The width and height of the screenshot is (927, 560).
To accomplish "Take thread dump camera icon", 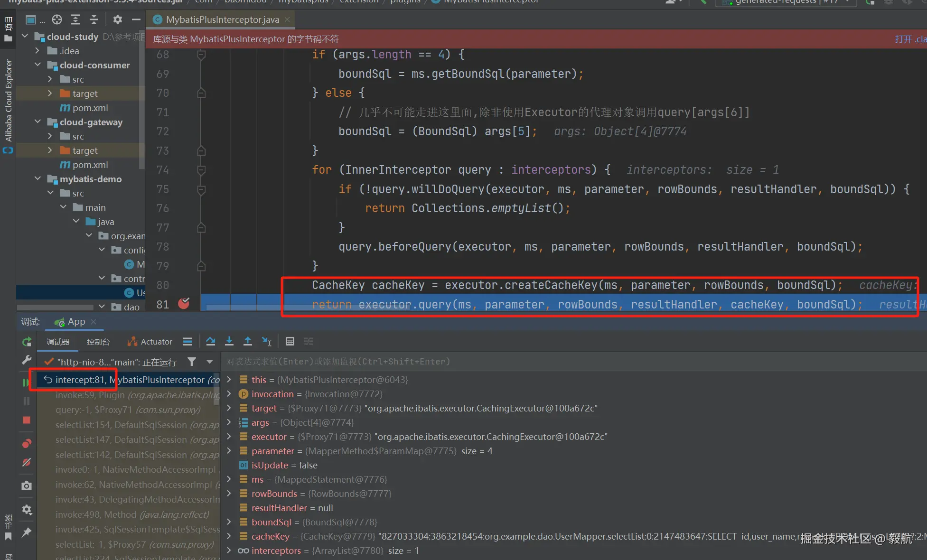I will (x=27, y=486).
